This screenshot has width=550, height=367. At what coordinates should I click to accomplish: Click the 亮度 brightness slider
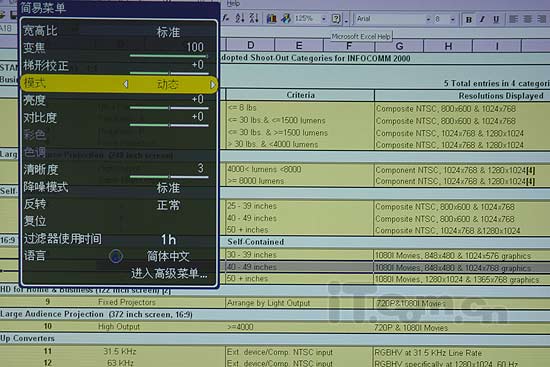click(x=169, y=108)
